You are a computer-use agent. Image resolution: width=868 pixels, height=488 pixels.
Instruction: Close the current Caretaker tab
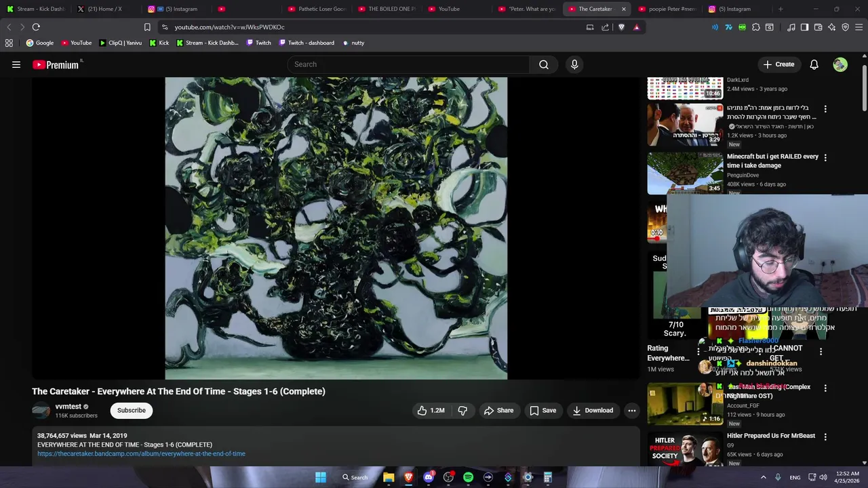click(623, 9)
